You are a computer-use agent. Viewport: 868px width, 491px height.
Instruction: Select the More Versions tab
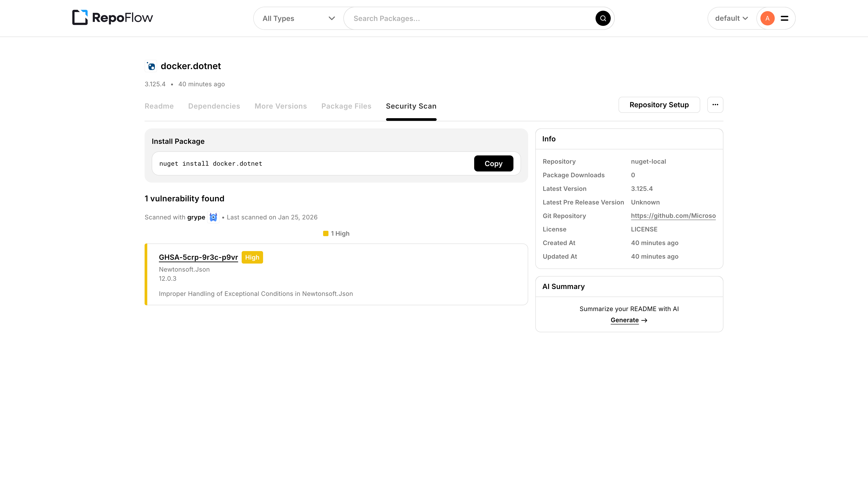click(280, 106)
